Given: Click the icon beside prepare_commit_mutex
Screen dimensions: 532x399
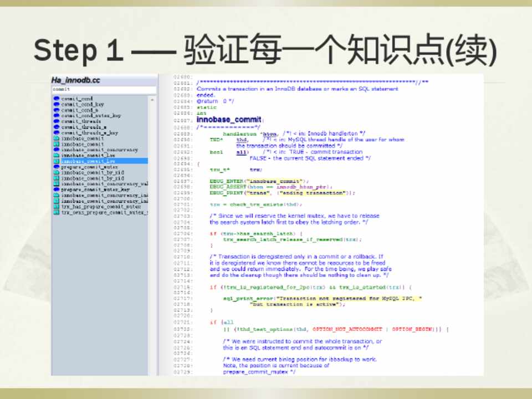Looking at the screenshot, I should 56,167.
